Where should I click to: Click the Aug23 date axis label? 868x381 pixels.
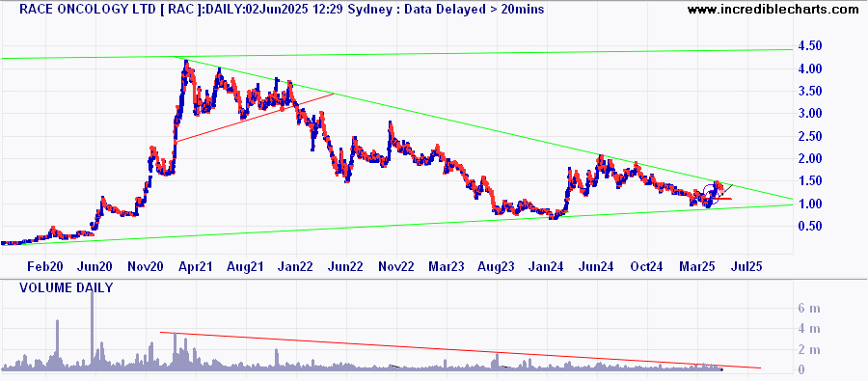pyautogui.click(x=497, y=266)
